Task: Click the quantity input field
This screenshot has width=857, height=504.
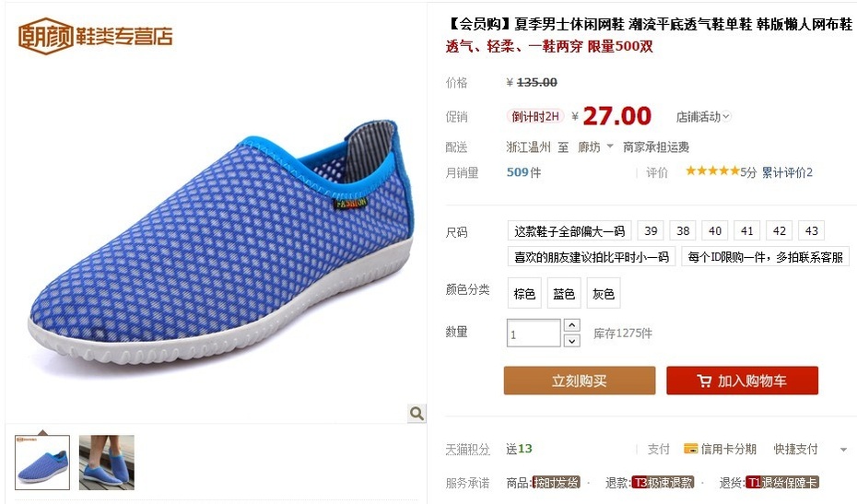Action: 534,333
